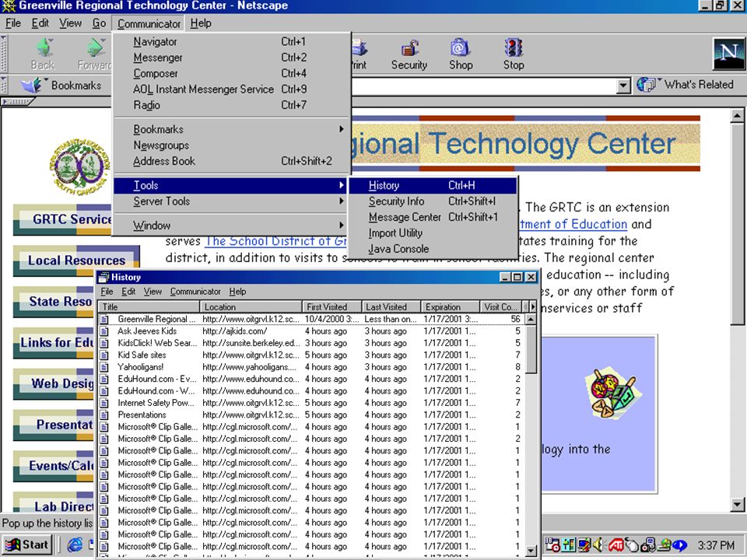Click the page scrollbar up arrow in Netscape
Viewport: 747px width, 560px height.
click(x=737, y=115)
